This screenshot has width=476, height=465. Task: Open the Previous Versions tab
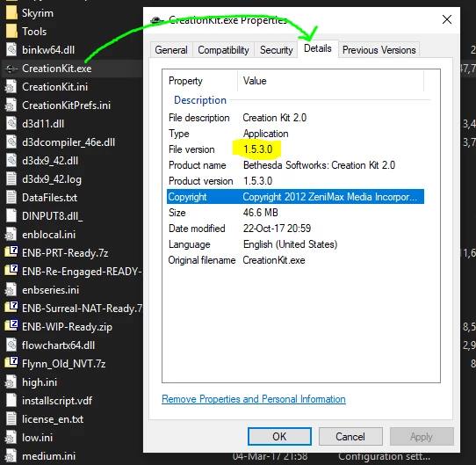tap(379, 50)
